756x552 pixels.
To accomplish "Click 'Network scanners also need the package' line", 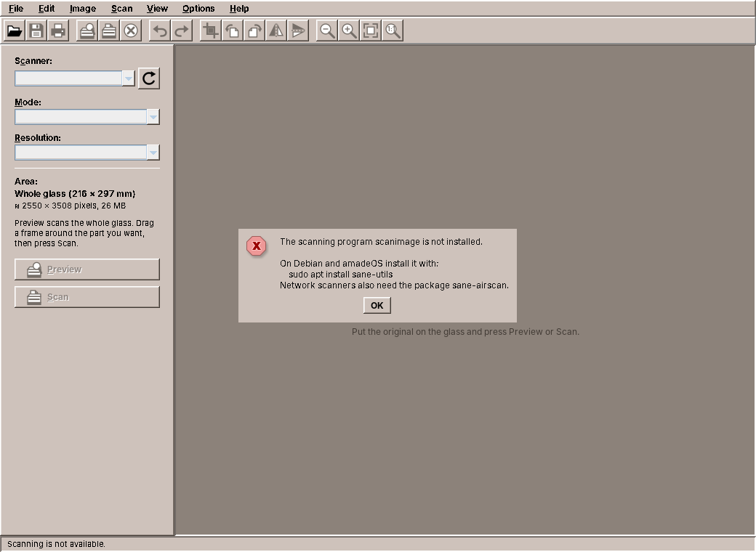I will click(x=395, y=285).
